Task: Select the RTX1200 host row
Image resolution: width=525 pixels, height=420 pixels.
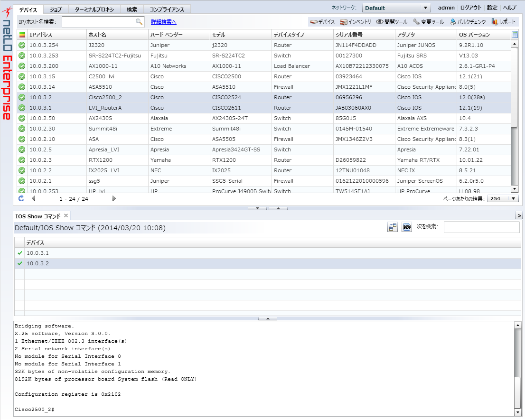Action: (264, 160)
